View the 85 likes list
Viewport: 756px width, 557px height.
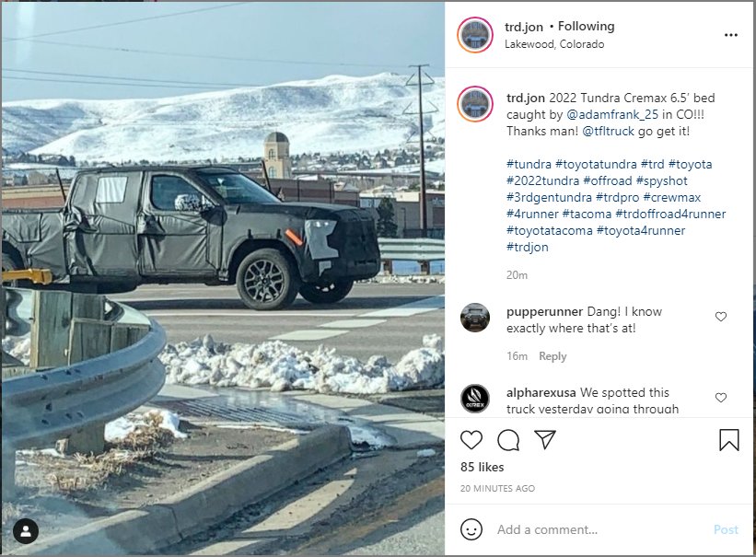click(x=482, y=467)
